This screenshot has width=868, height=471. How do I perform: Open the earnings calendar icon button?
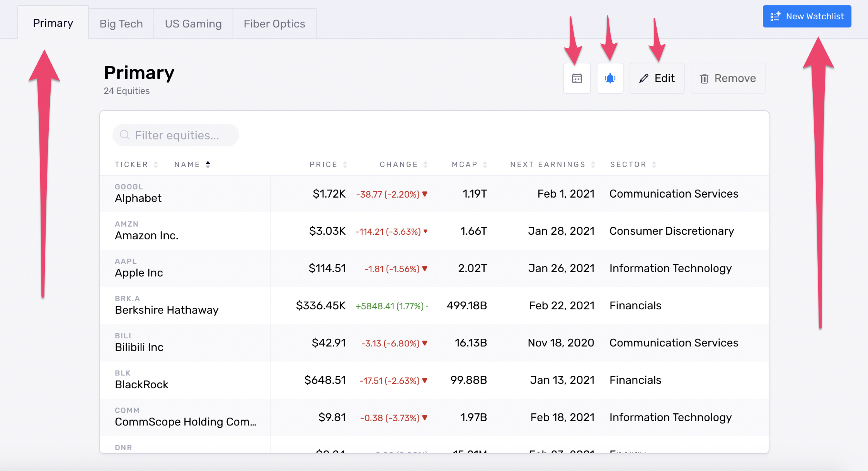(x=577, y=78)
